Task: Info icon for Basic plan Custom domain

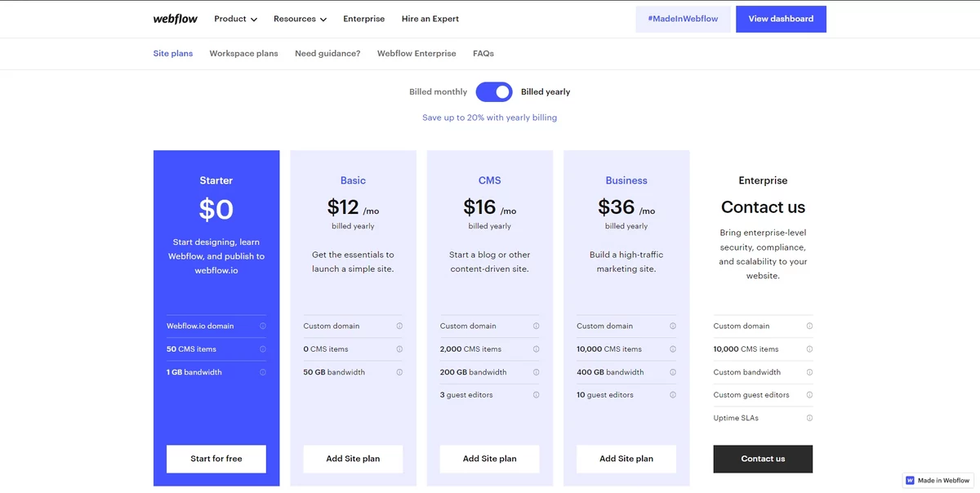Action: pyautogui.click(x=399, y=326)
